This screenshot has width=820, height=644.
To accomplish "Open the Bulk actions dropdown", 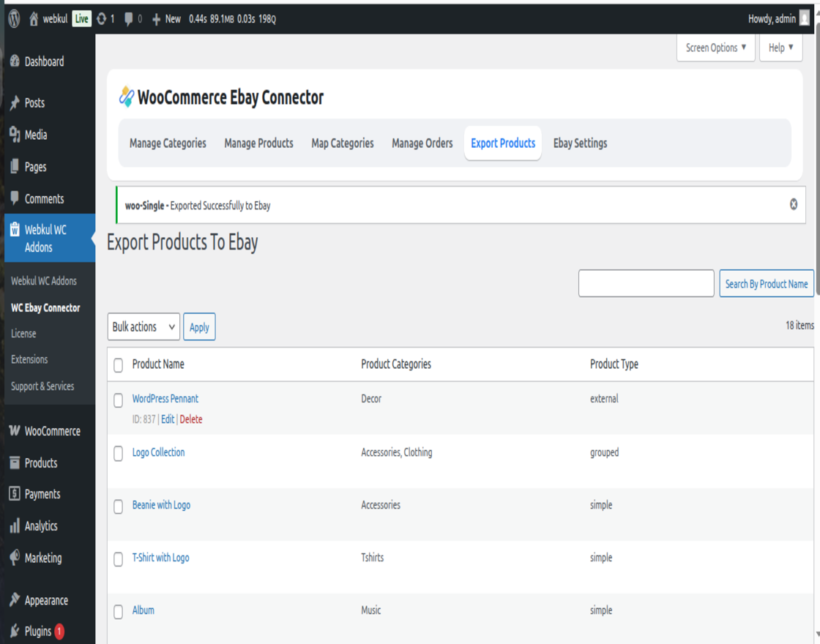I will coord(143,326).
